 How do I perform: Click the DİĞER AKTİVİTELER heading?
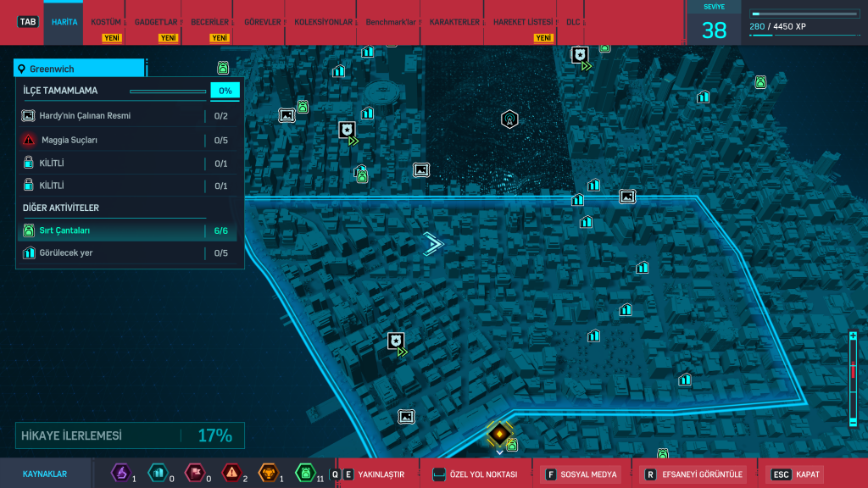tap(61, 208)
